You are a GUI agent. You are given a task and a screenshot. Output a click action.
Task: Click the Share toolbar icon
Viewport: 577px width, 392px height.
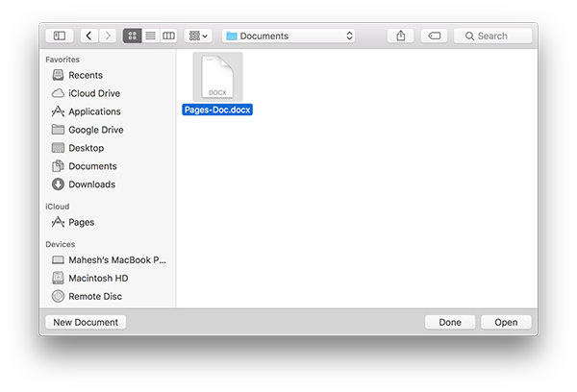pos(401,36)
